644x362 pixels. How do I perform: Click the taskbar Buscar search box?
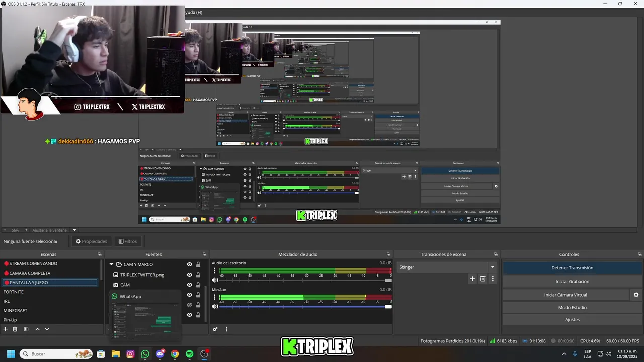click(x=57, y=354)
